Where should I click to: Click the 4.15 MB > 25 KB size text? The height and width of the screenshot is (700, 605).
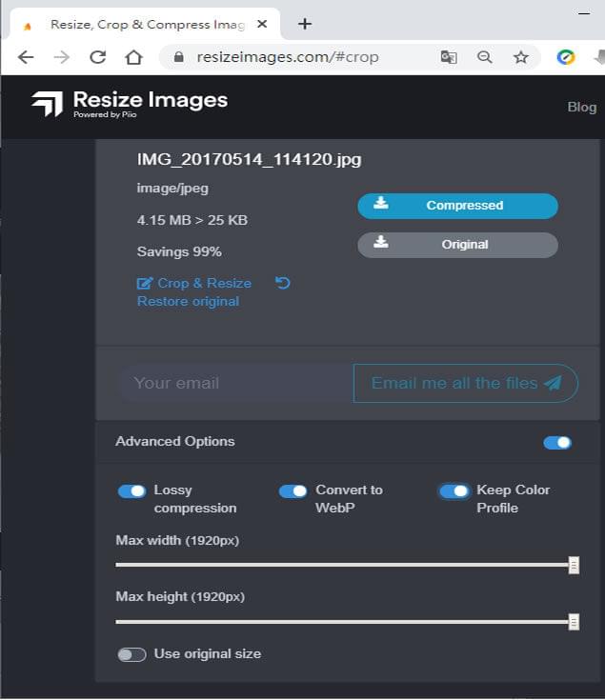(192, 220)
